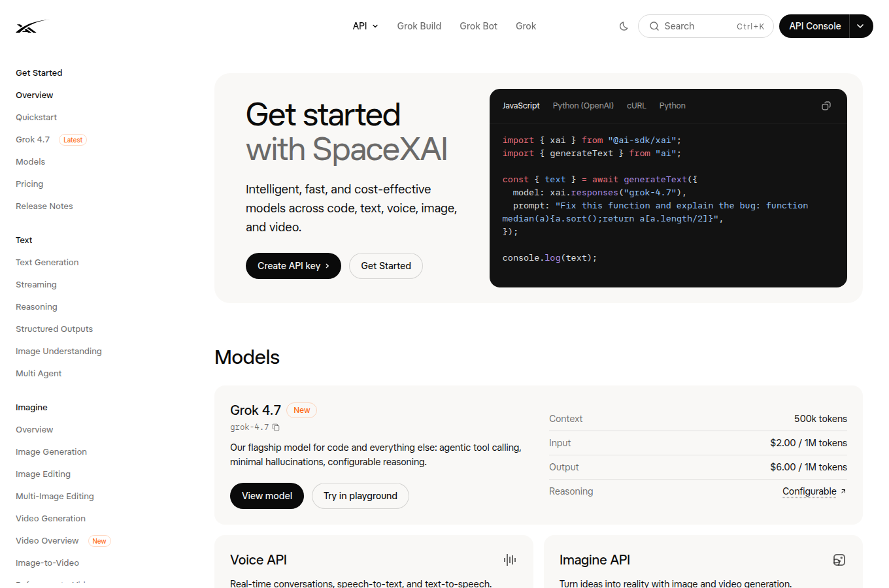Select the Python code tab
889x588 pixels.
[672, 106]
